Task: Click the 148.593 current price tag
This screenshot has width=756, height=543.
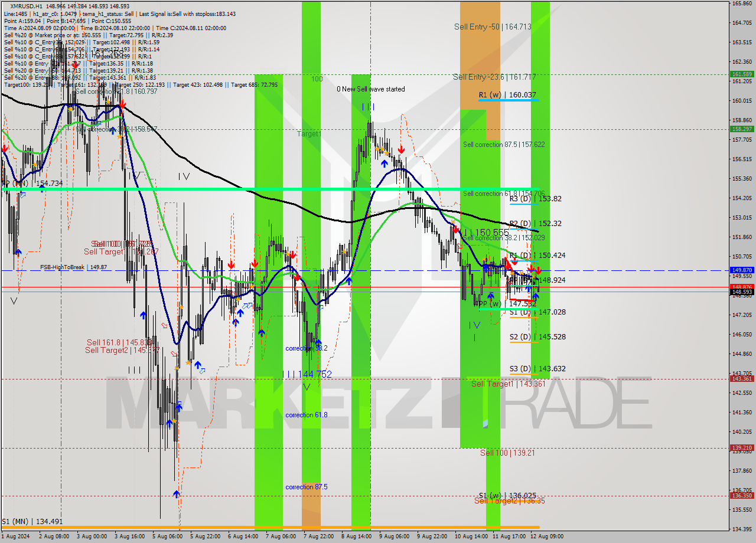Action: coord(742,292)
